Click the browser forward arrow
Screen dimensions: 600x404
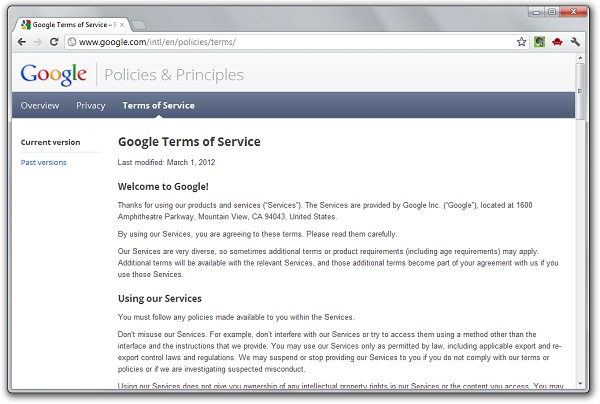[x=39, y=43]
